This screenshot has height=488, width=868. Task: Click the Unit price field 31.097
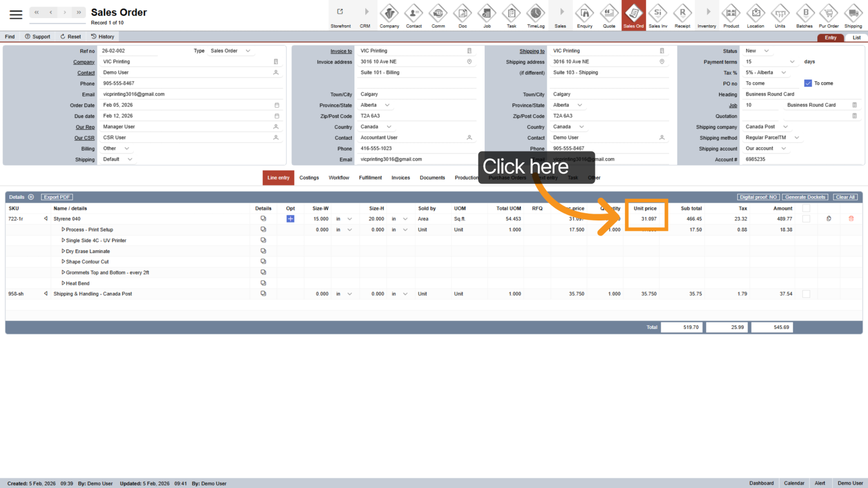pyautogui.click(x=647, y=219)
